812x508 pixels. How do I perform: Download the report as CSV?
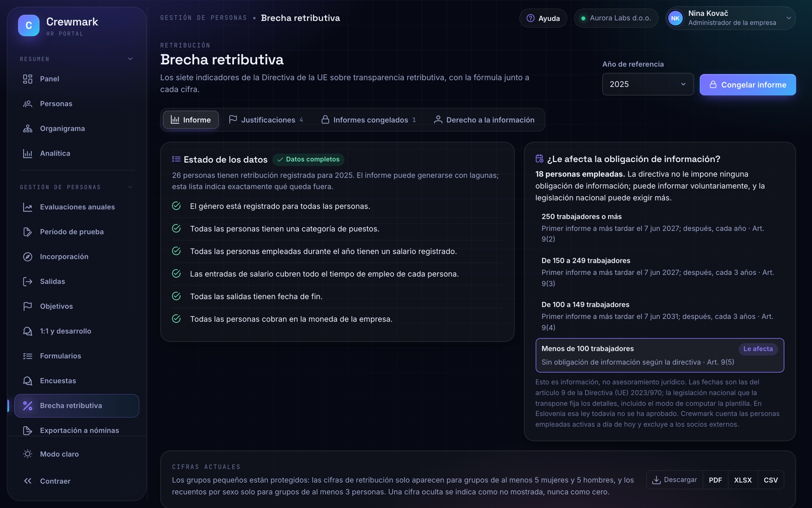click(x=771, y=480)
